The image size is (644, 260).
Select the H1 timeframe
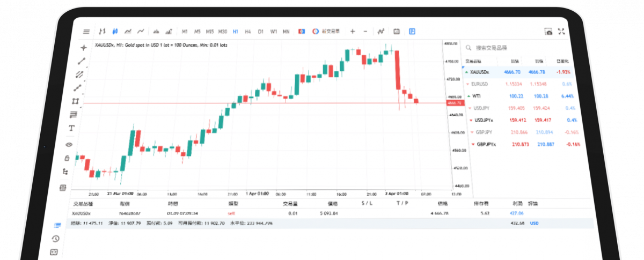point(235,32)
